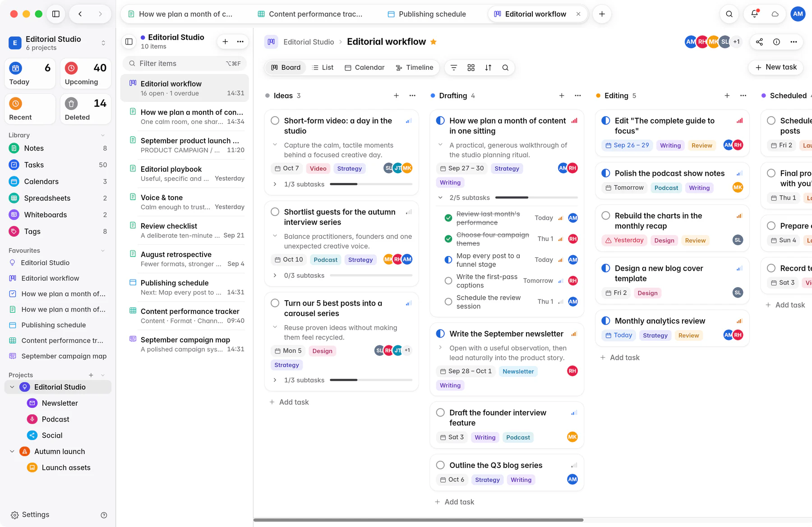
Task: Click the cloud sync icon
Action: click(x=775, y=14)
